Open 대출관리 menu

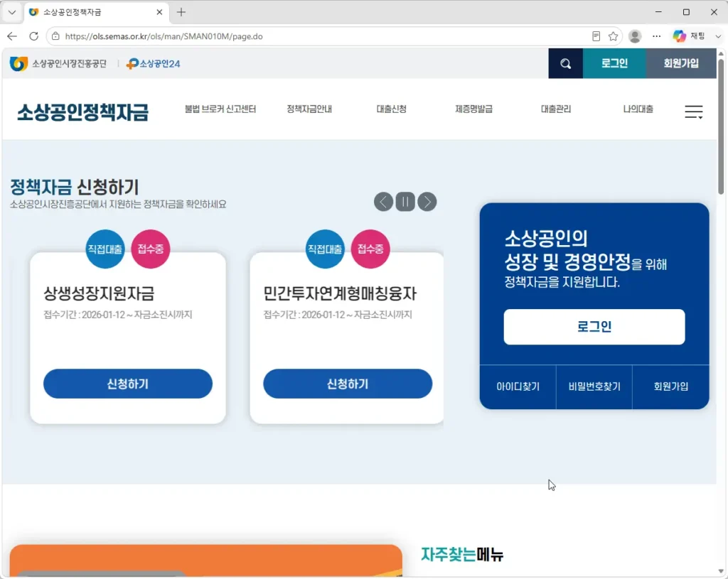556,109
